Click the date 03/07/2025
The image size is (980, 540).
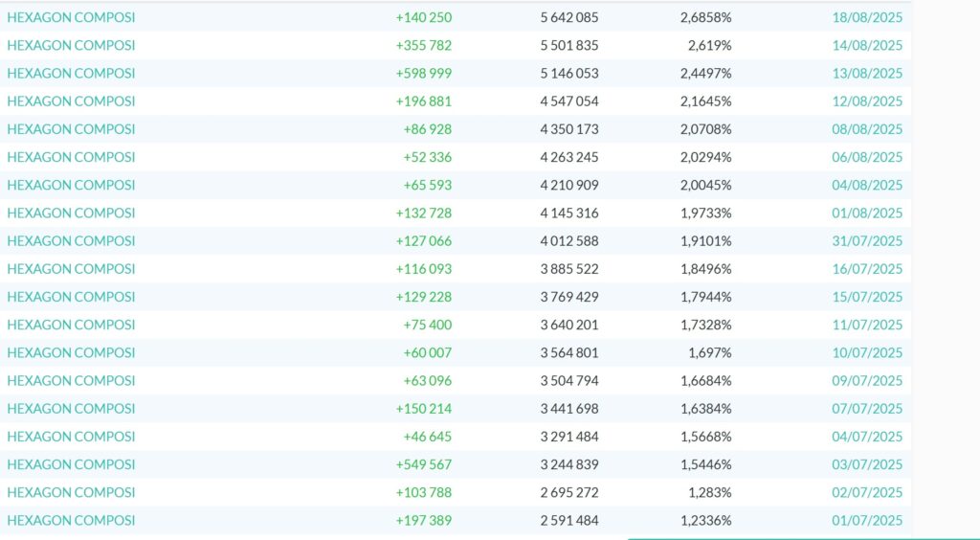(x=867, y=464)
